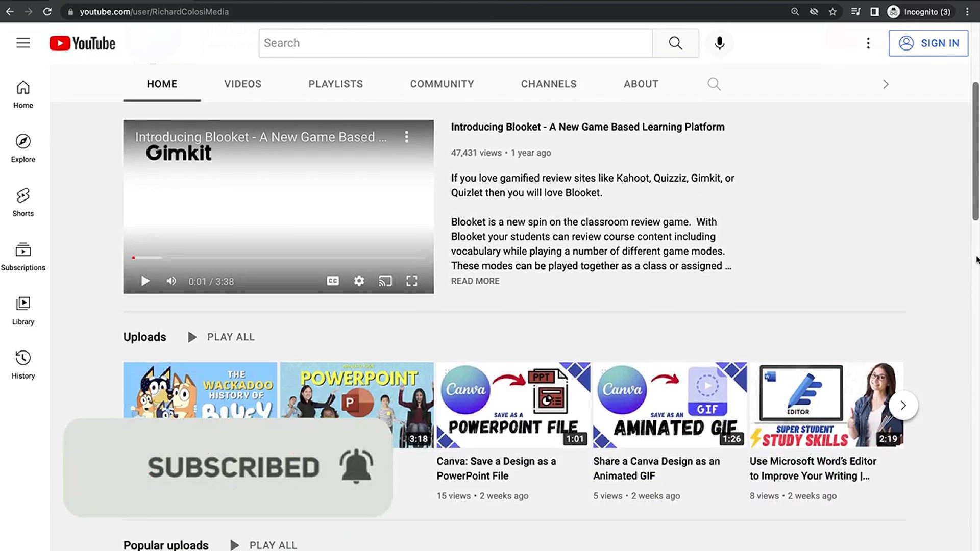This screenshot has height=551, width=980.
Task: Open the Explore sidebar item
Action: coord(23,149)
